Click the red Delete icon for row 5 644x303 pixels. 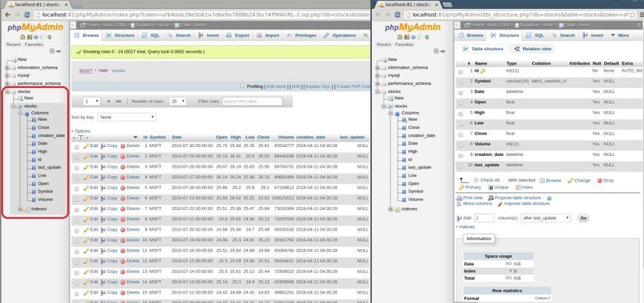pyautogui.click(x=122, y=188)
